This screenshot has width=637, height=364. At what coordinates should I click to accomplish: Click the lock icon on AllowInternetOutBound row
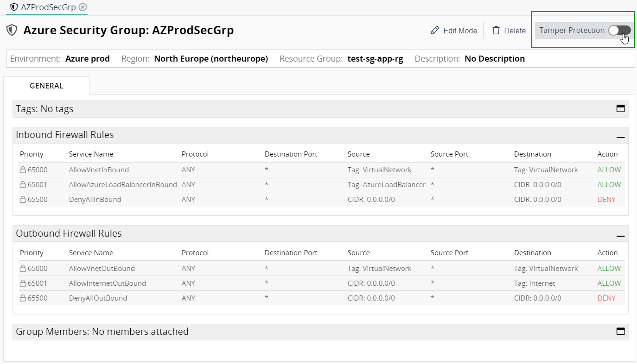click(x=23, y=283)
